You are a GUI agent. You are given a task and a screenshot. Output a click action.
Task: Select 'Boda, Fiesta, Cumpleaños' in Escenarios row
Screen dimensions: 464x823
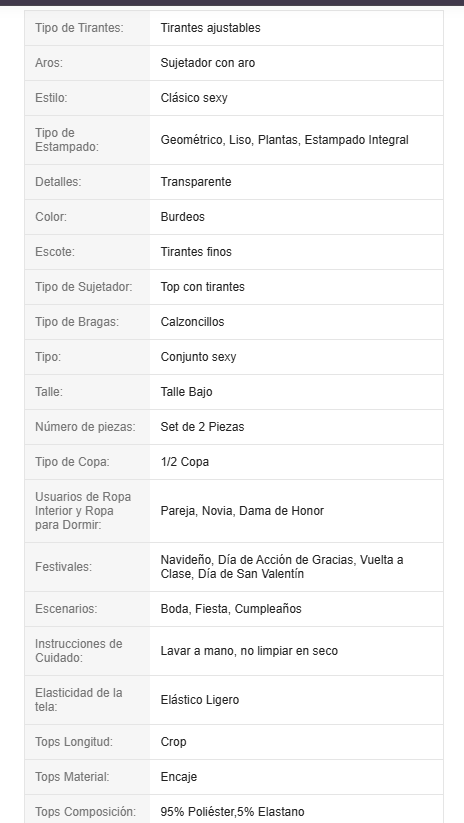tap(231, 609)
